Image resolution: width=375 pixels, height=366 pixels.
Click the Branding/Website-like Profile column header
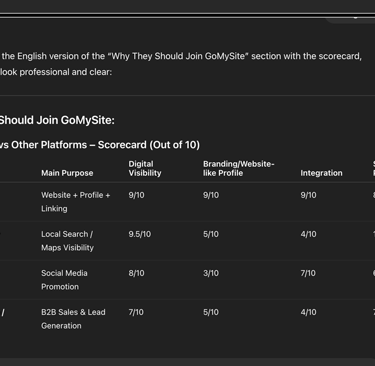point(239,168)
